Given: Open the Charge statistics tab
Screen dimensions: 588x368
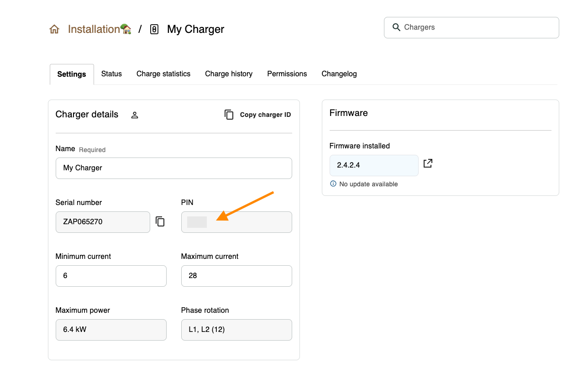Looking at the screenshot, I should coord(163,74).
